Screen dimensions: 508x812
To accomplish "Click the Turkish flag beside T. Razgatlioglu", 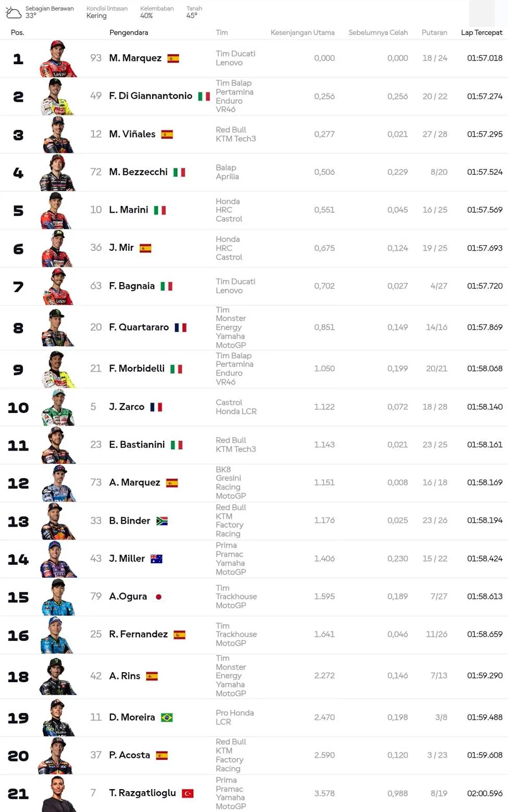I will click(188, 793).
